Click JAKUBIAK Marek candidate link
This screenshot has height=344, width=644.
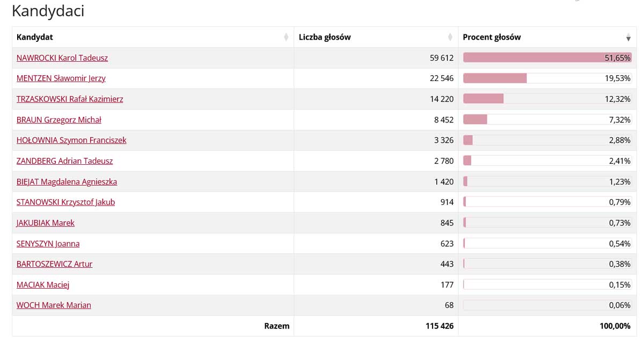[x=46, y=223]
